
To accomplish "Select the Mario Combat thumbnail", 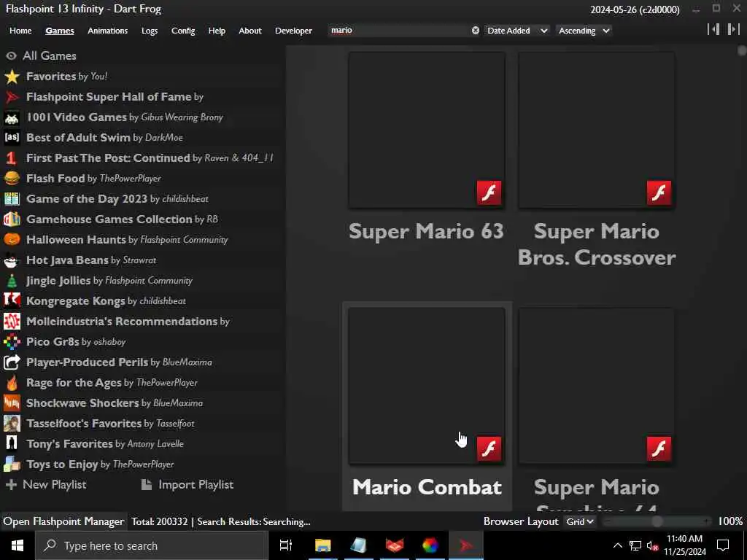I will tap(426, 386).
